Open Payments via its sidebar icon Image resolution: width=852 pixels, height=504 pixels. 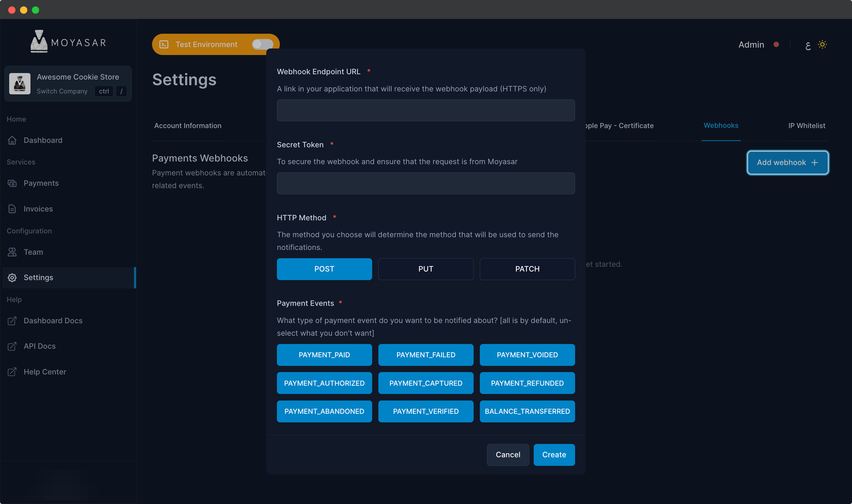click(x=12, y=183)
